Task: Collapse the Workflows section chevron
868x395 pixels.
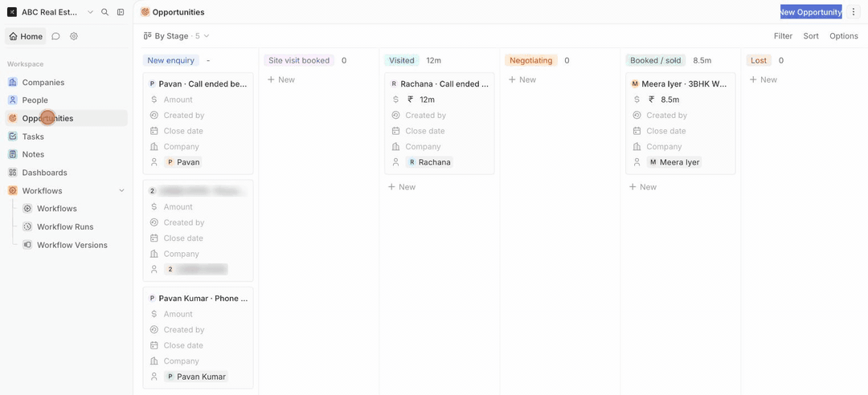Action: pyautogui.click(x=122, y=191)
